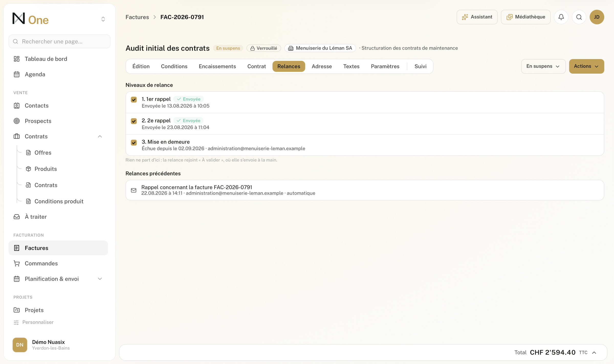Click the Tableau de bord grid icon

click(x=17, y=59)
